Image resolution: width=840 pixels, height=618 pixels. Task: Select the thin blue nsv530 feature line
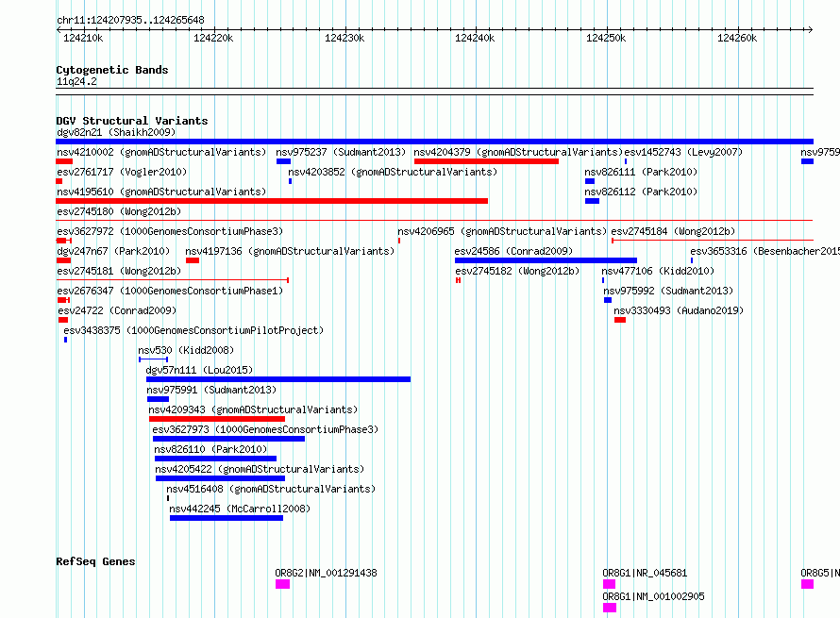click(x=153, y=359)
